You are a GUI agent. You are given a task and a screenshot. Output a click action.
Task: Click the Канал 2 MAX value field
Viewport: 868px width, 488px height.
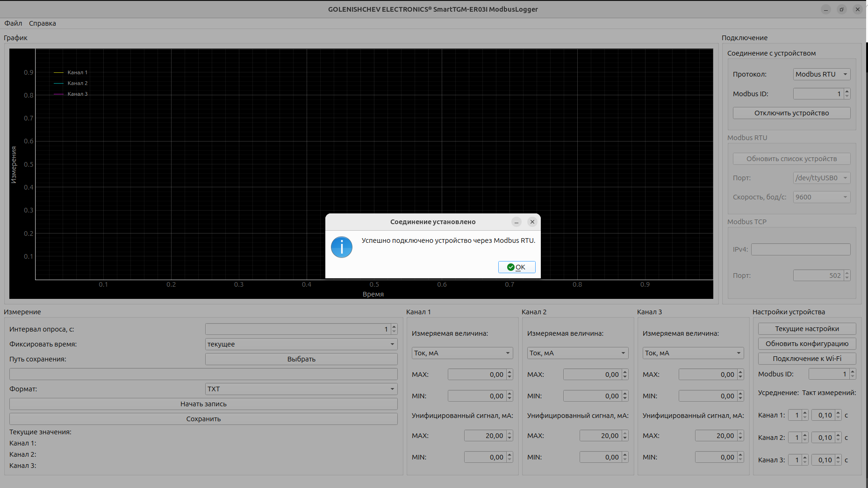coord(592,375)
